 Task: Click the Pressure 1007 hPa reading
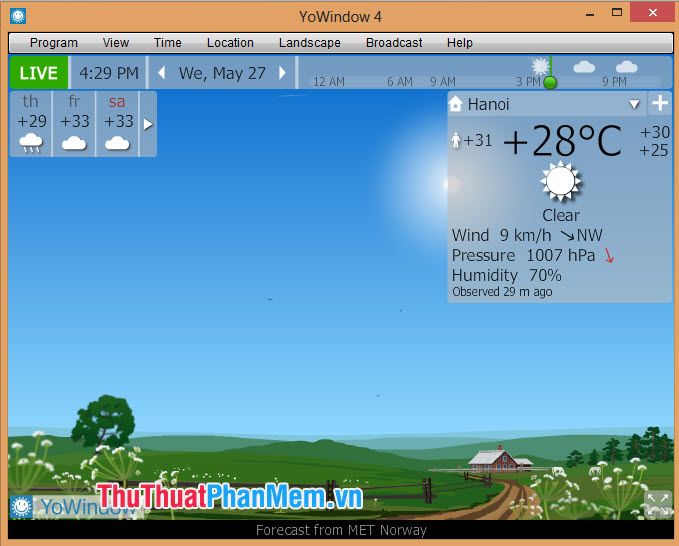[x=523, y=255]
